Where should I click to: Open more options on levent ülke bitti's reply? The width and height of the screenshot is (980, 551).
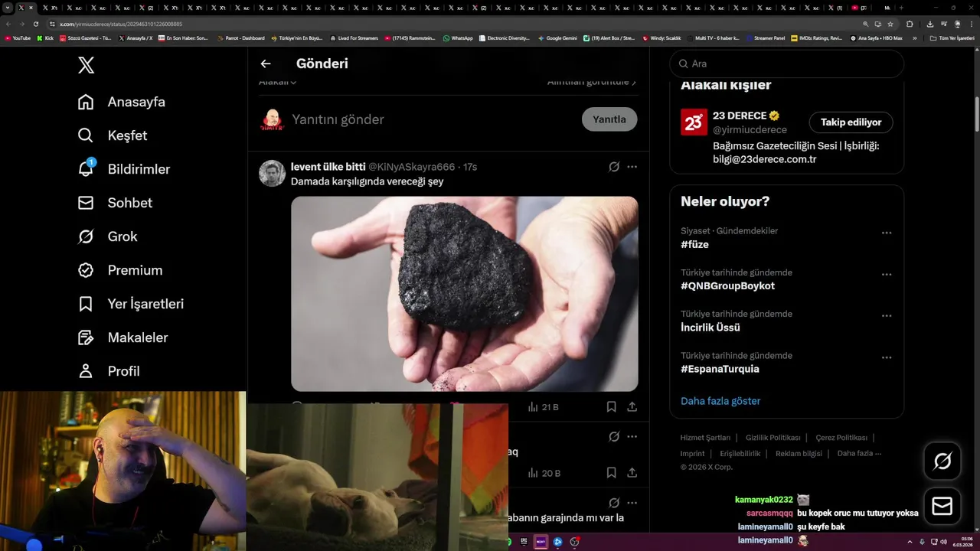(x=632, y=167)
